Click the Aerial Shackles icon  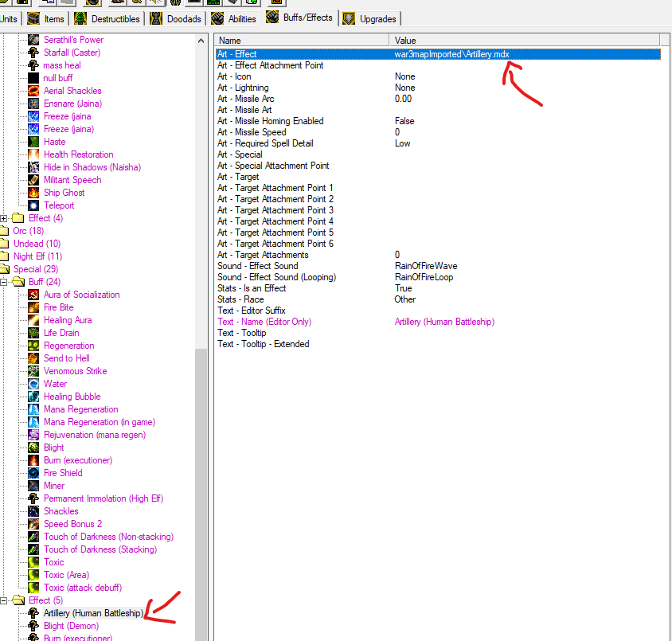coord(33,91)
